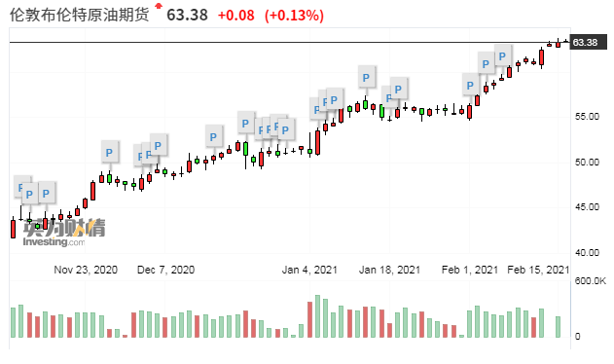Click the Nov 23, 2020 date label

point(86,270)
